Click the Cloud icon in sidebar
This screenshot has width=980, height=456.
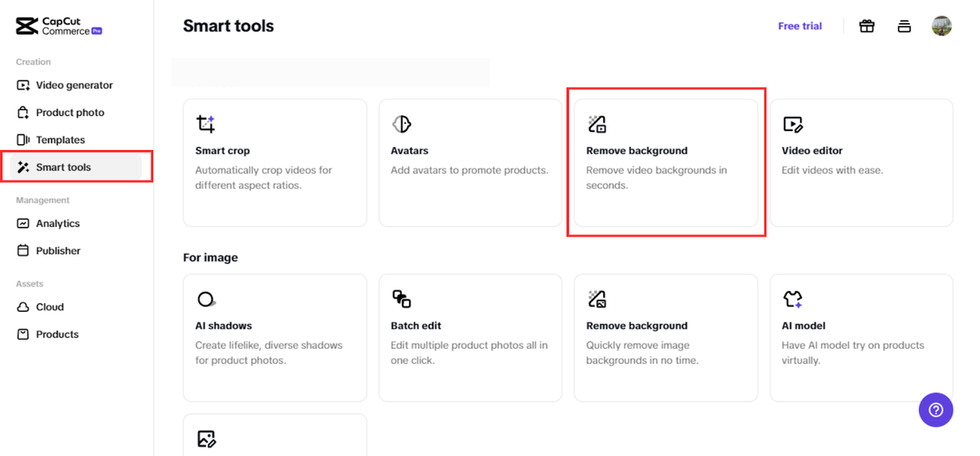coord(23,307)
